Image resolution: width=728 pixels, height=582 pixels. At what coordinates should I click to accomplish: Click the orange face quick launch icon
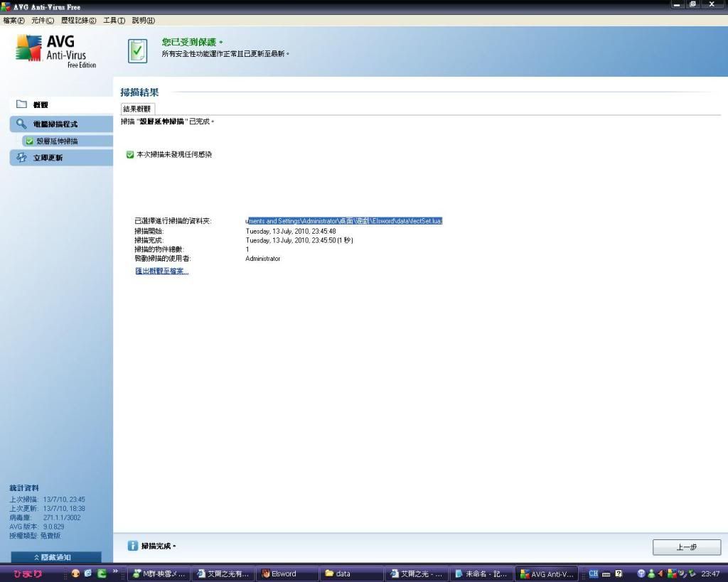tap(75, 573)
